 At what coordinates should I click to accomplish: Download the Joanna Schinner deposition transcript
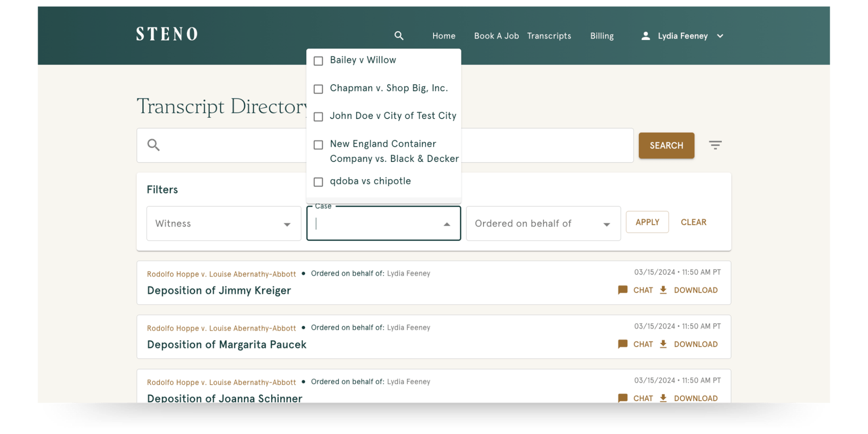point(689,398)
